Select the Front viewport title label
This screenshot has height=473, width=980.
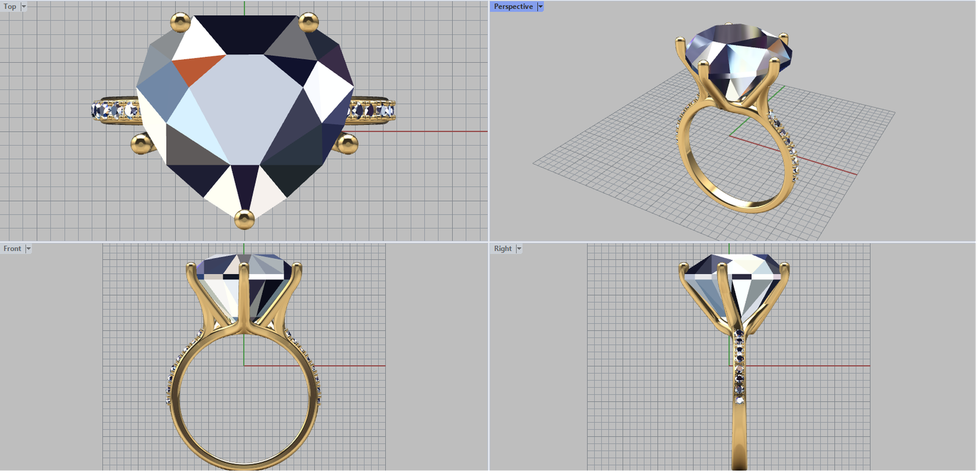tap(12, 249)
